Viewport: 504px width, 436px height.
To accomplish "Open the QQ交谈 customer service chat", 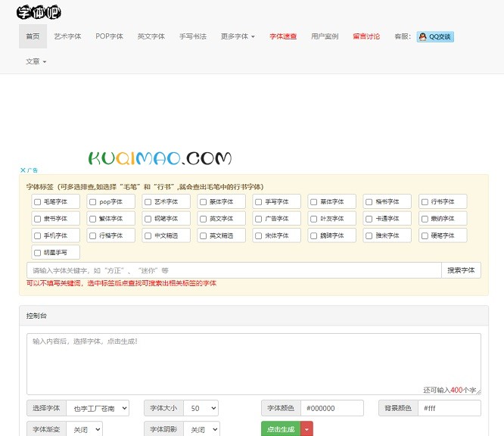I will pos(435,36).
